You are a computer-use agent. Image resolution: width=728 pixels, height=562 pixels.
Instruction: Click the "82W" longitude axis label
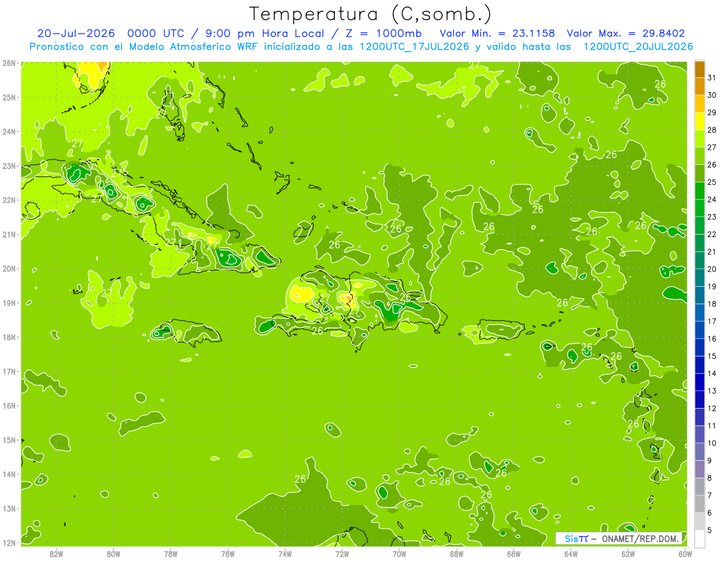(x=56, y=554)
